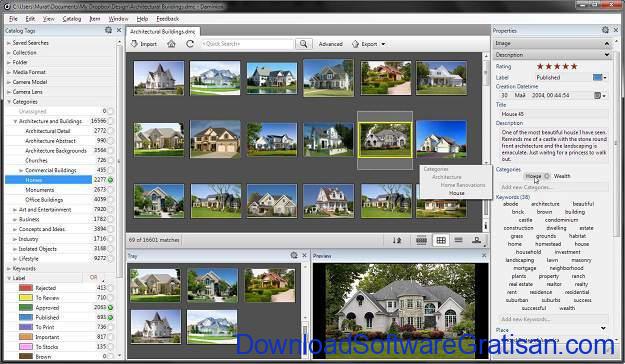Click the Home icon in the toolbar

tap(171, 44)
